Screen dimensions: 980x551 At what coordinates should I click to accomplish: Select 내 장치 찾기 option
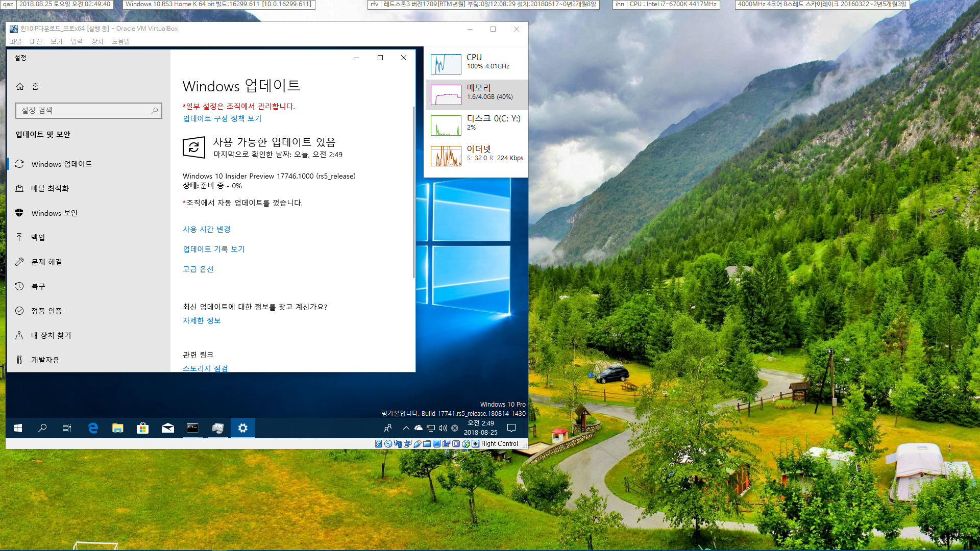[x=88, y=335]
